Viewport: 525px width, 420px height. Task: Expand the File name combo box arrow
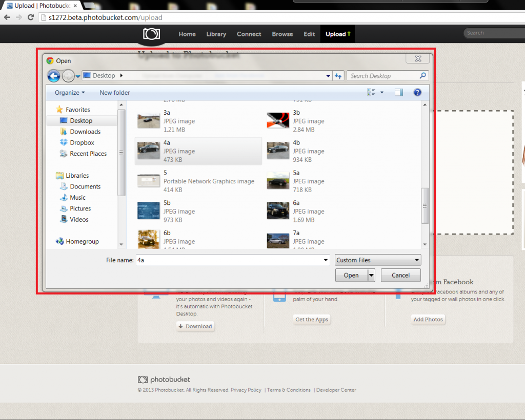pos(326,260)
